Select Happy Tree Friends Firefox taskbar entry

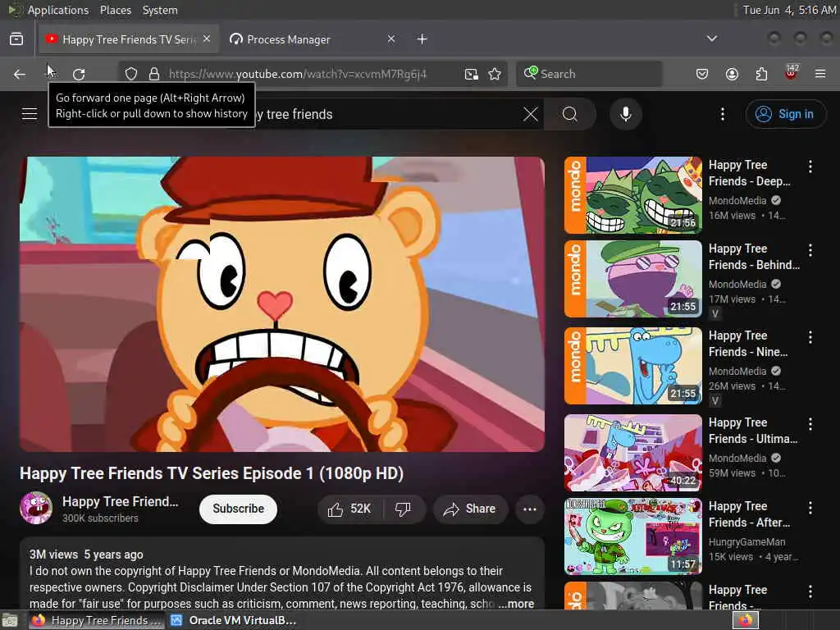[97, 620]
